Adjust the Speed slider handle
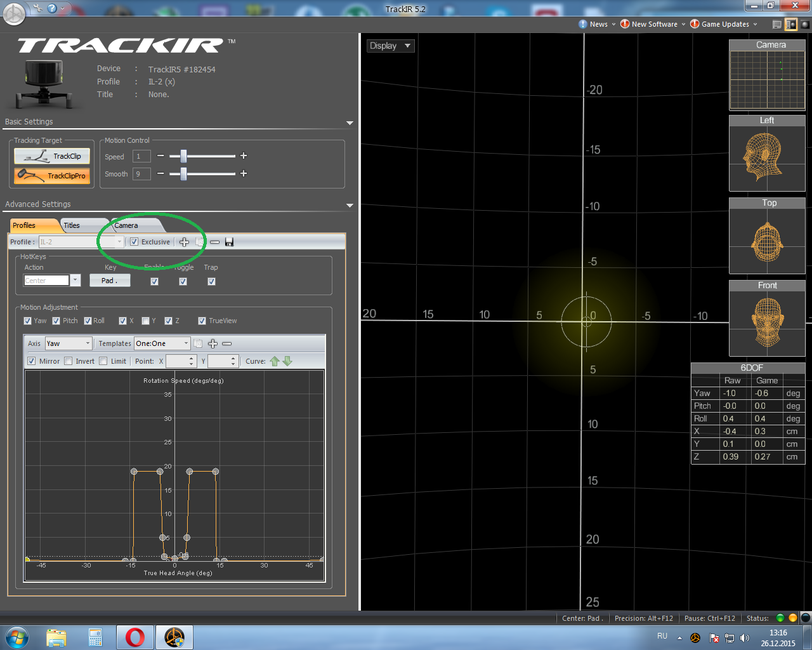The height and width of the screenshot is (650, 812). pos(183,156)
